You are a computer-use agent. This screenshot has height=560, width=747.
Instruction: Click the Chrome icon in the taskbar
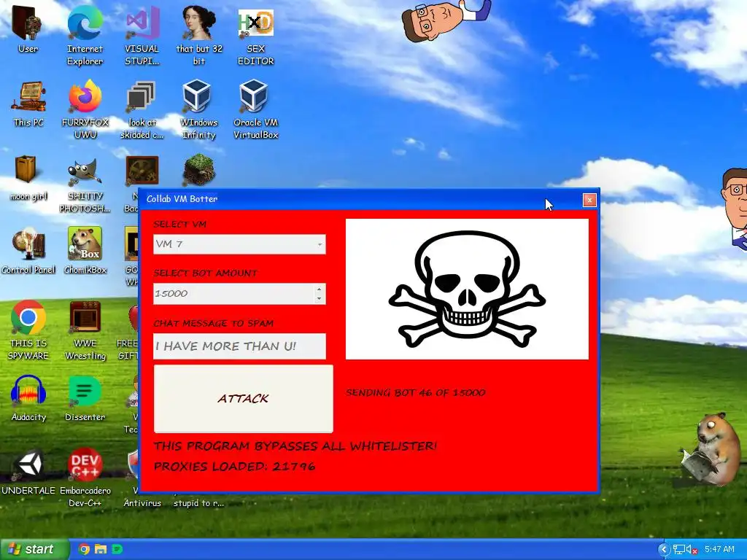(x=84, y=549)
